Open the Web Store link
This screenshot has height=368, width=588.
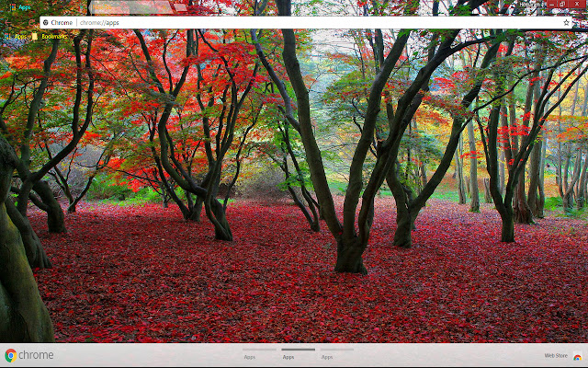pyautogui.click(x=556, y=356)
